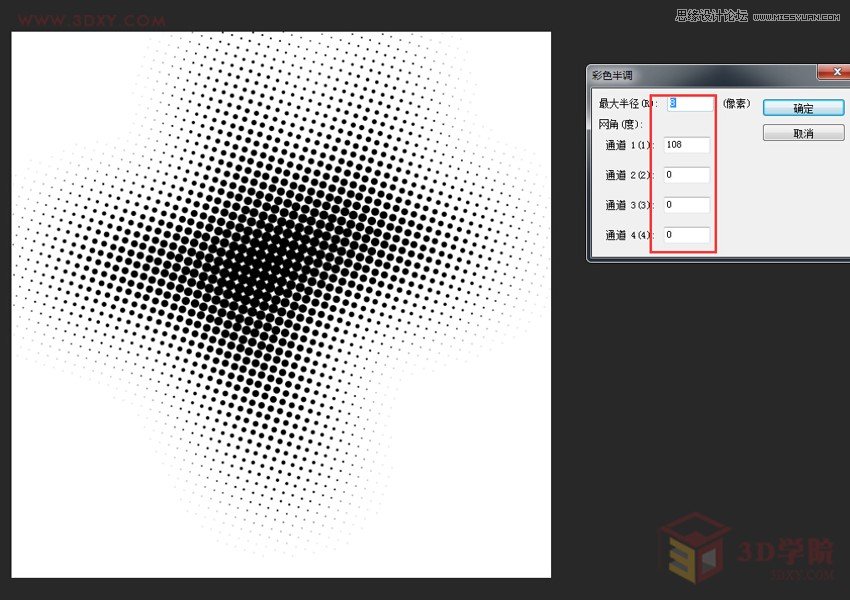The width and height of the screenshot is (850, 600).
Task: Edit the 通道 2 screen angle field
Action: (686, 175)
